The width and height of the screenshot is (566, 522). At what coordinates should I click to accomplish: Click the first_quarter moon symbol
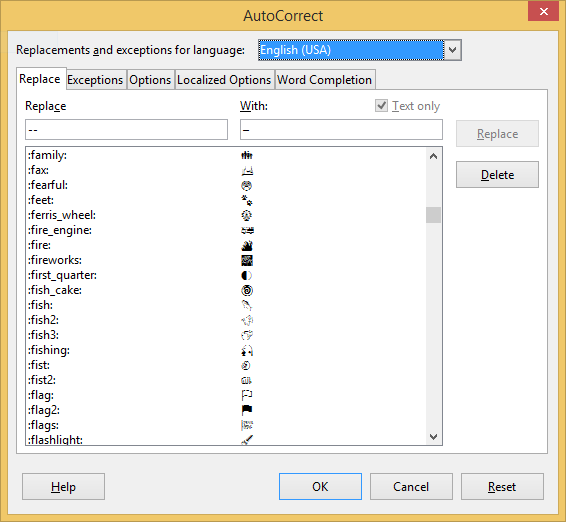[247, 275]
